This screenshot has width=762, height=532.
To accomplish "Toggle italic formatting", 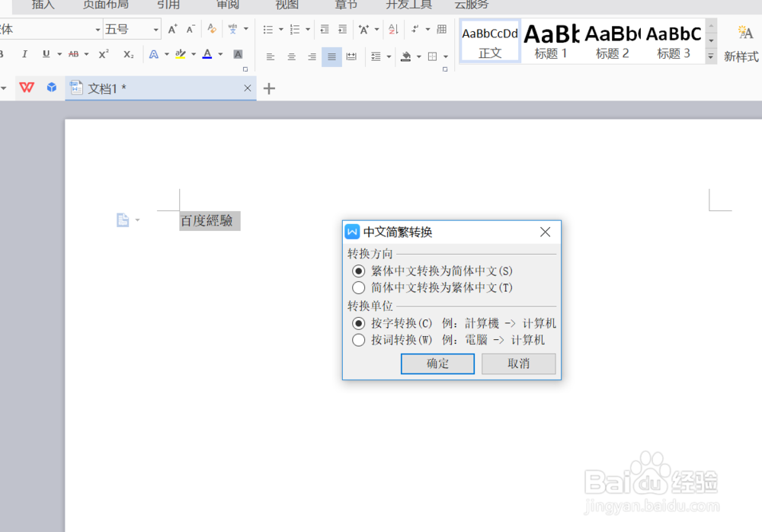I will pyautogui.click(x=24, y=54).
